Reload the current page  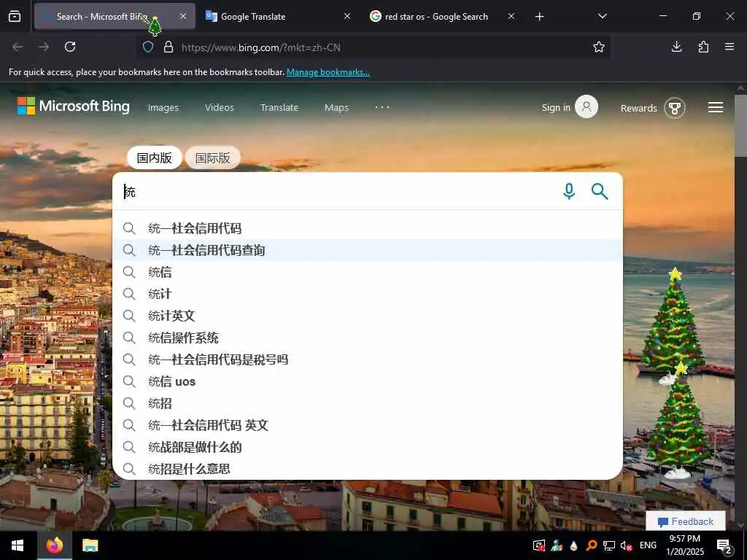(x=70, y=47)
